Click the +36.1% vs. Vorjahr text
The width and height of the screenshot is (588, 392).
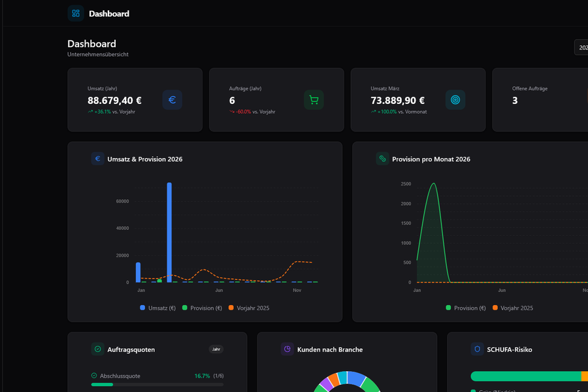click(x=114, y=112)
